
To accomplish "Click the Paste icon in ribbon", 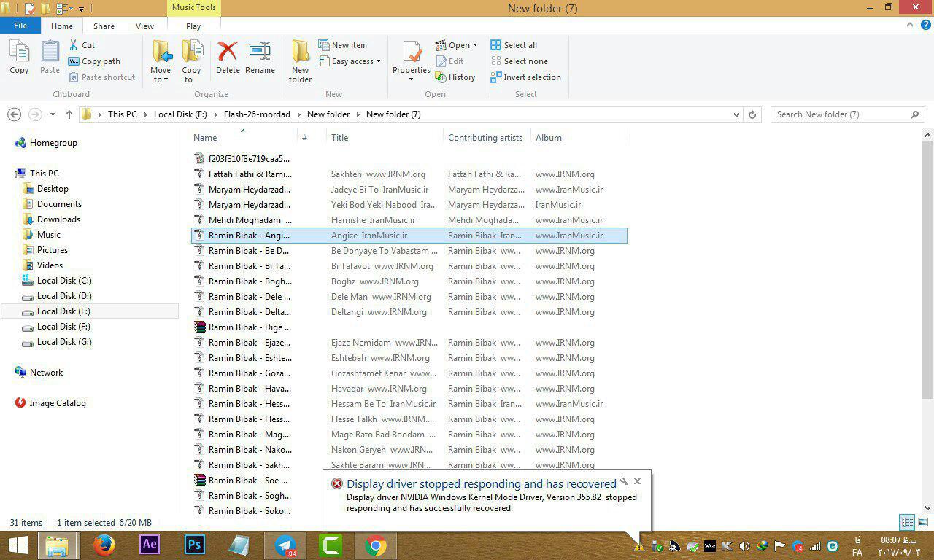I will tap(50, 58).
